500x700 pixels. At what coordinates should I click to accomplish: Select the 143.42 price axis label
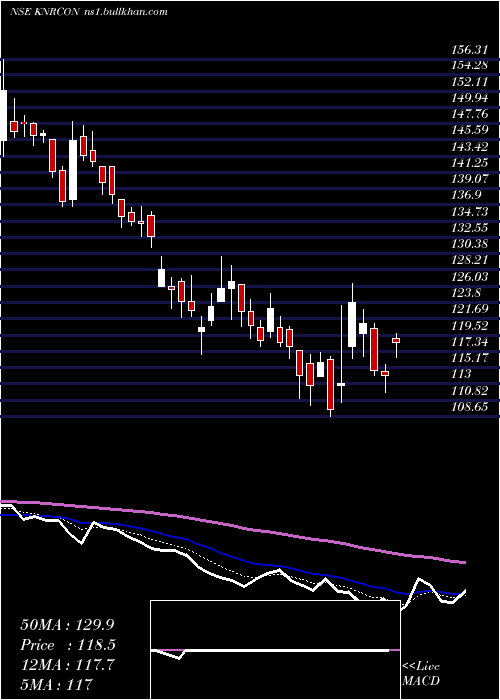tap(469, 147)
